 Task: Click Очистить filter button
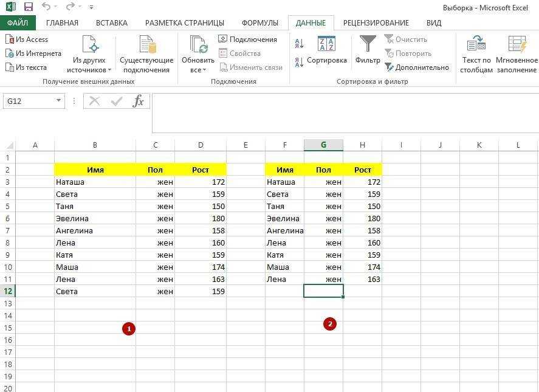coord(405,39)
